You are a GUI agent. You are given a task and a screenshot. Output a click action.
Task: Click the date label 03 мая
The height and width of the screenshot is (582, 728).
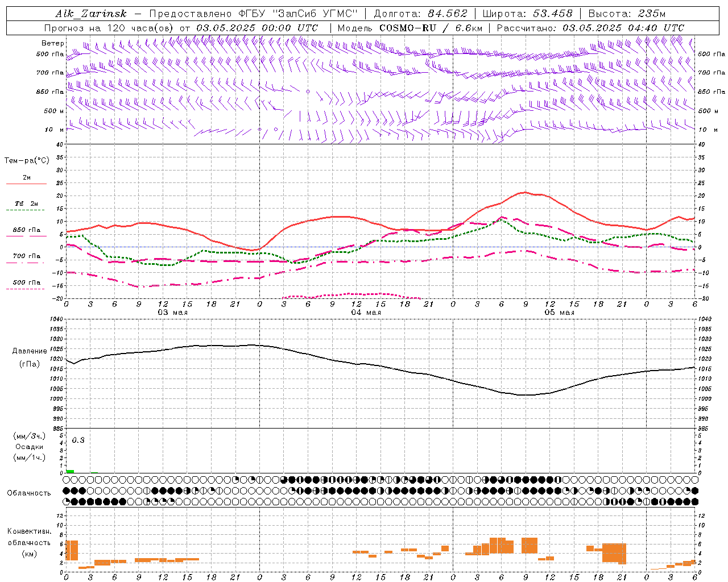click(172, 313)
